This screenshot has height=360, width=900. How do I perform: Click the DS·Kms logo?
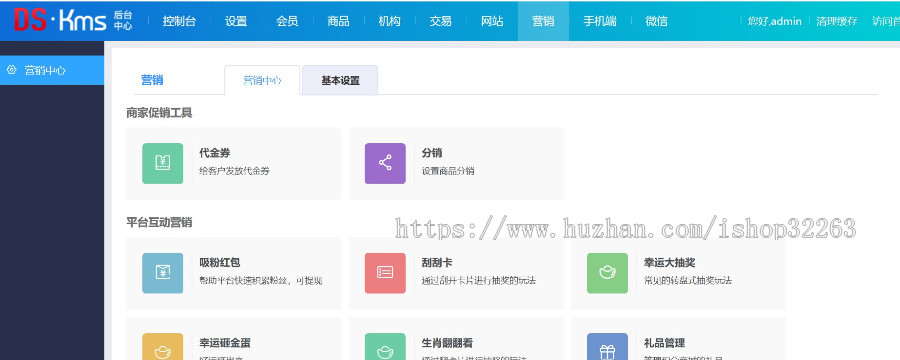pyautogui.click(x=73, y=21)
